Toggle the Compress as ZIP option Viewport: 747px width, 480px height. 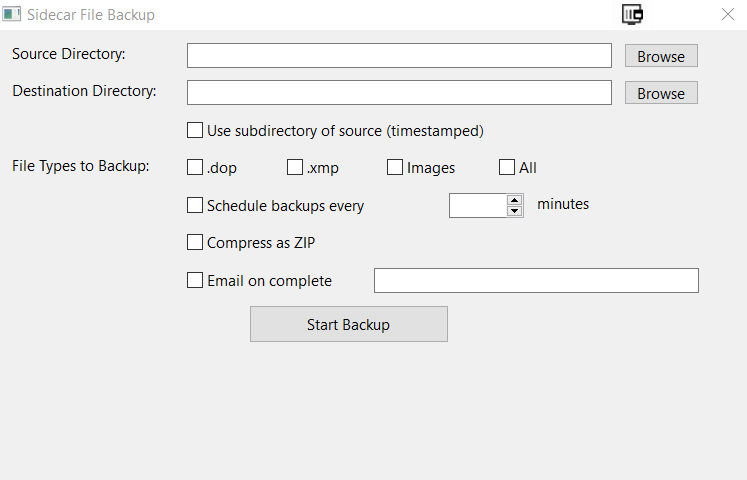tap(195, 242)
